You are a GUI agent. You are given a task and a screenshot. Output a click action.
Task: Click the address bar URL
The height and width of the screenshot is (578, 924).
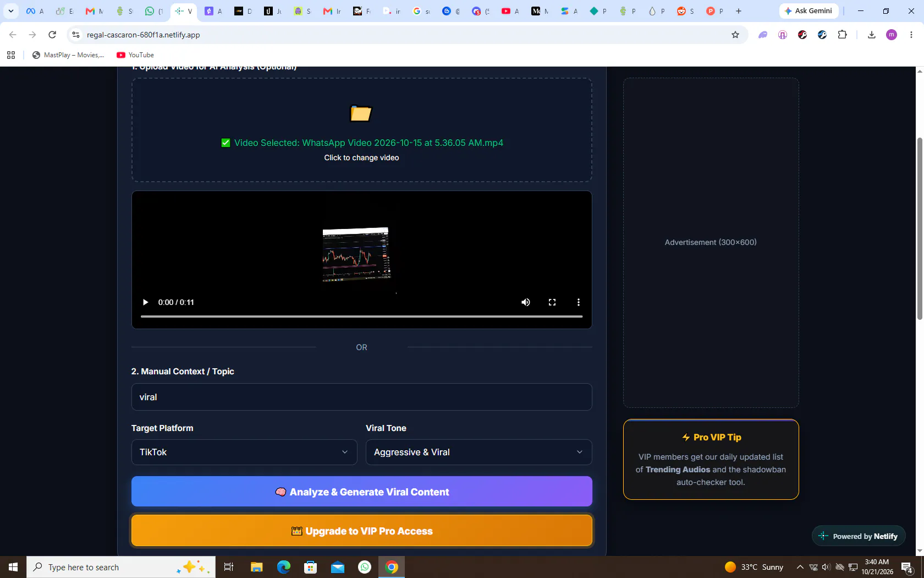pyautogui.click(x=144, y=35)
